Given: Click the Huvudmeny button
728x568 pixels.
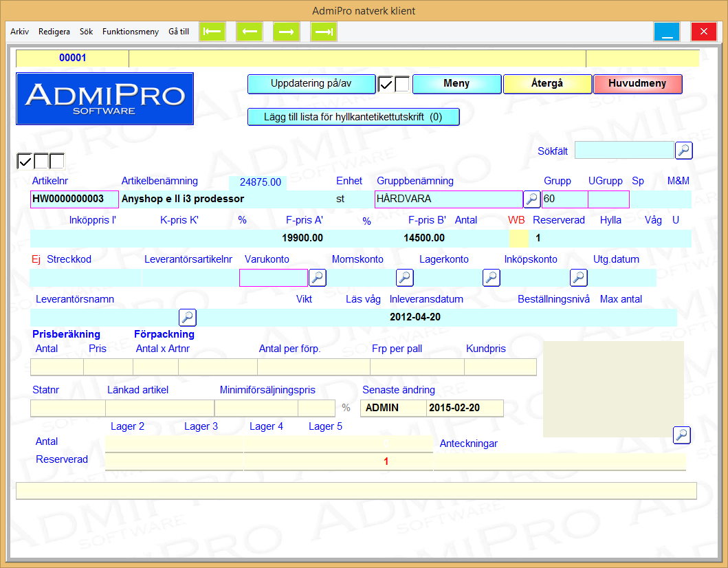Looking at the screenshot, I should [x=637, y=84].
